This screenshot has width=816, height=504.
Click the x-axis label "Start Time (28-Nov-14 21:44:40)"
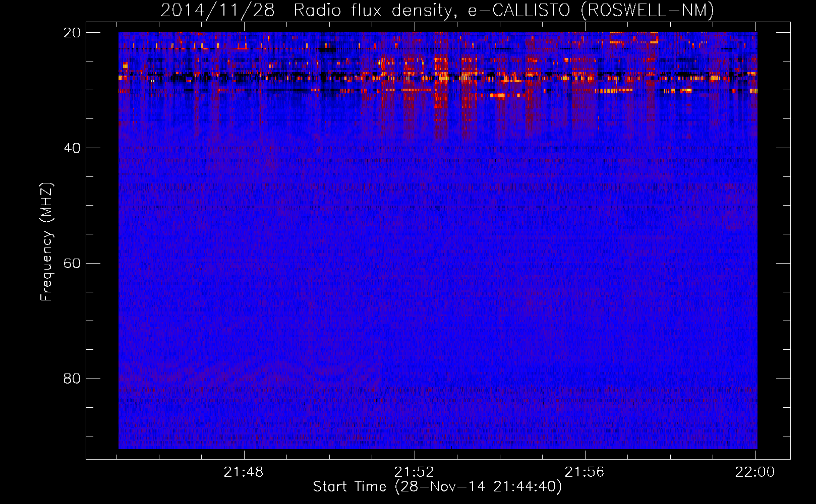point(437,487)
